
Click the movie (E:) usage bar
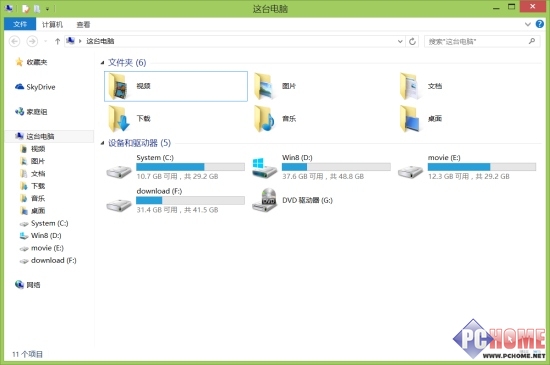point(482,167)
